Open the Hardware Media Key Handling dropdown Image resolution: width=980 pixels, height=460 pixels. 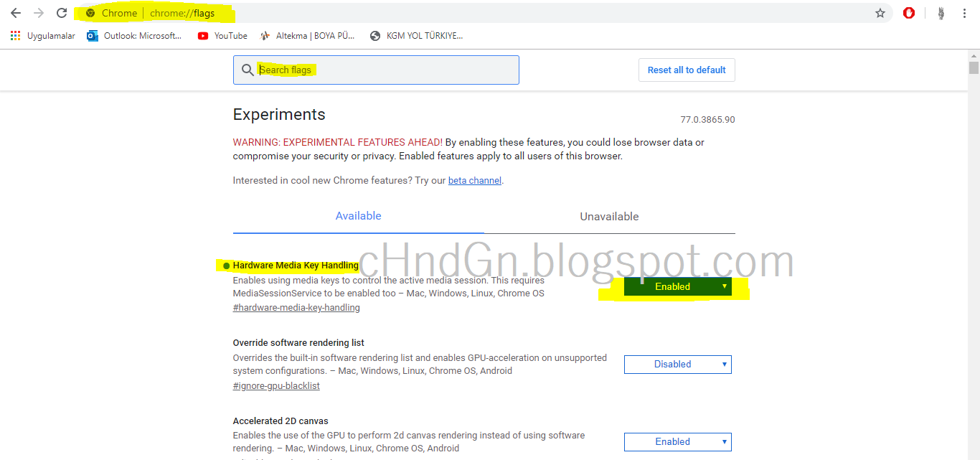677,286
